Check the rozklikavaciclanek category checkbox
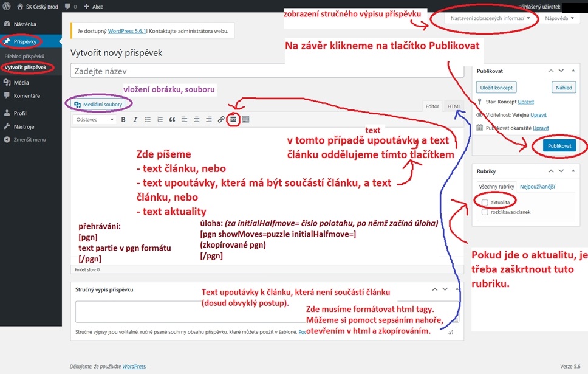The height and width of the screenshot is (374, 588). point(485,212)
